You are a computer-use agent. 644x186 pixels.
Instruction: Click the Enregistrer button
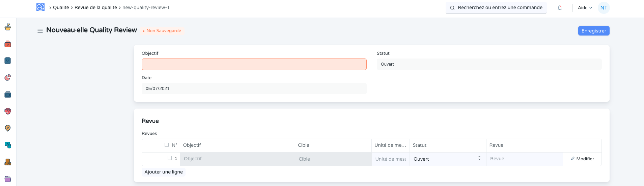coord(593,31)
